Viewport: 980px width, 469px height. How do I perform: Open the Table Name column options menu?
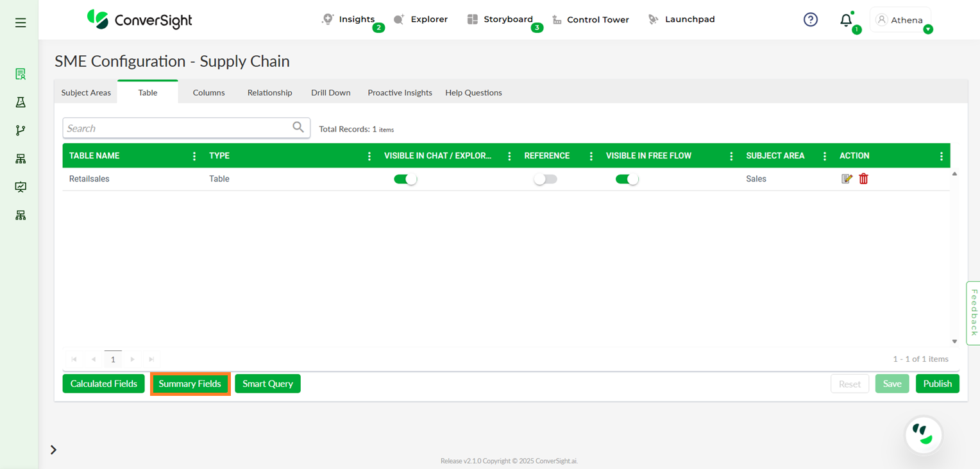point(194,156)
